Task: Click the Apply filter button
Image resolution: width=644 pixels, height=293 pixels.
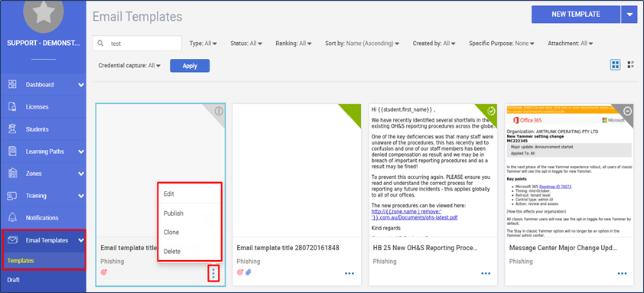Action: point(190,66)
